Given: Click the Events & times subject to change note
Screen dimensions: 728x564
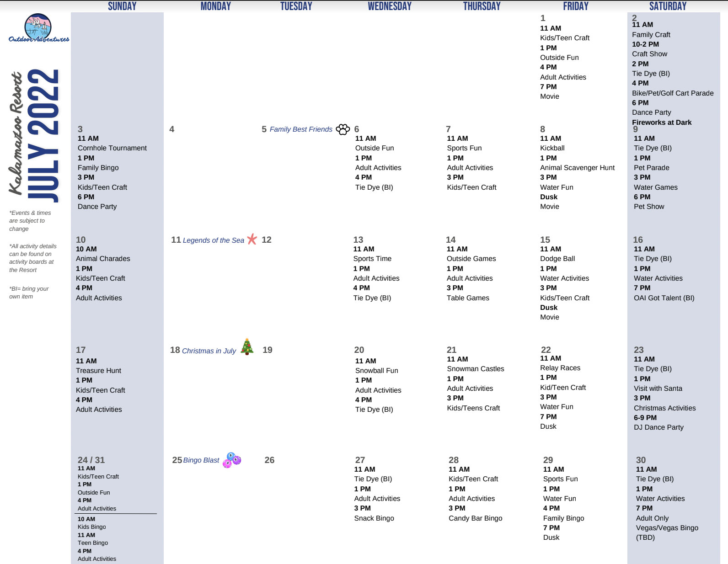Looking at the screenshot, I should click(30, 221).
